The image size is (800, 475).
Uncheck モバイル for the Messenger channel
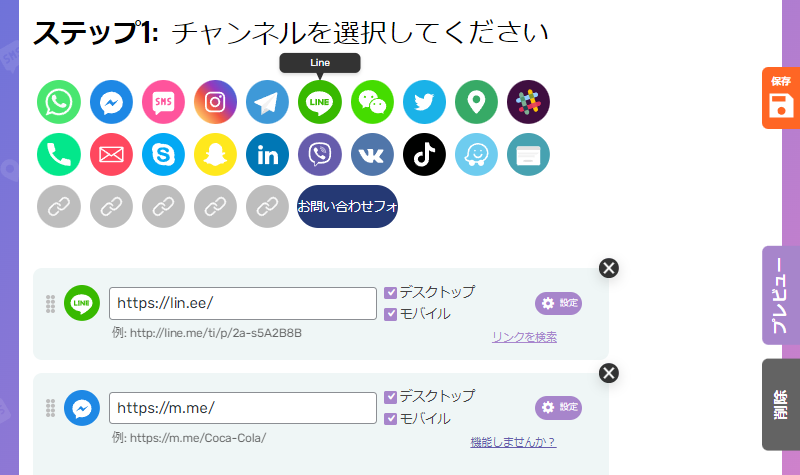coord(390,418)
